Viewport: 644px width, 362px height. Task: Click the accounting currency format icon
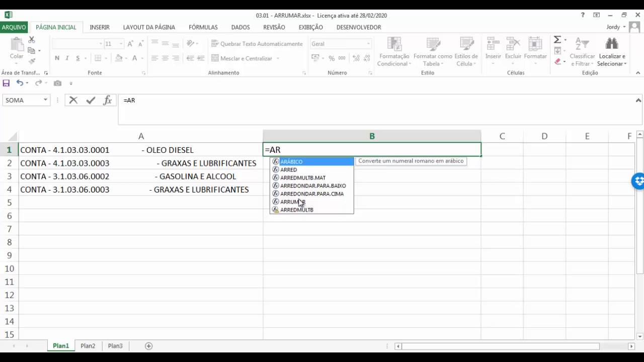pyautogui.click(x=315, y=58)
